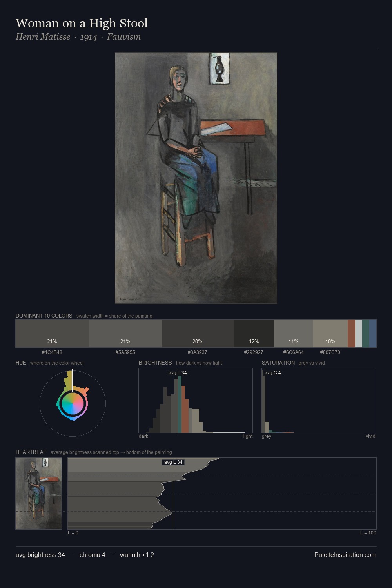Click the small painting thumbnail in Heartbeat
The width and height of the screenshot is (392, 588).
point(39,494)
